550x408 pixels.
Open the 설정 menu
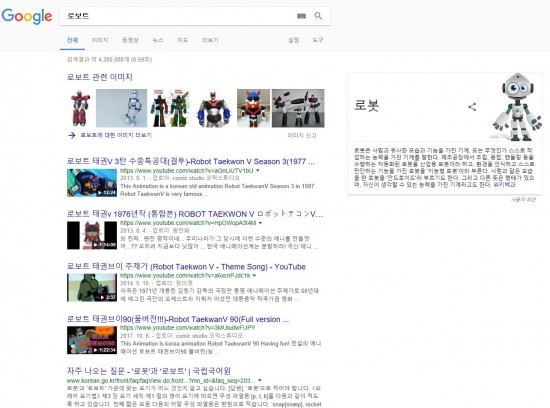click(x=294, y=40)
